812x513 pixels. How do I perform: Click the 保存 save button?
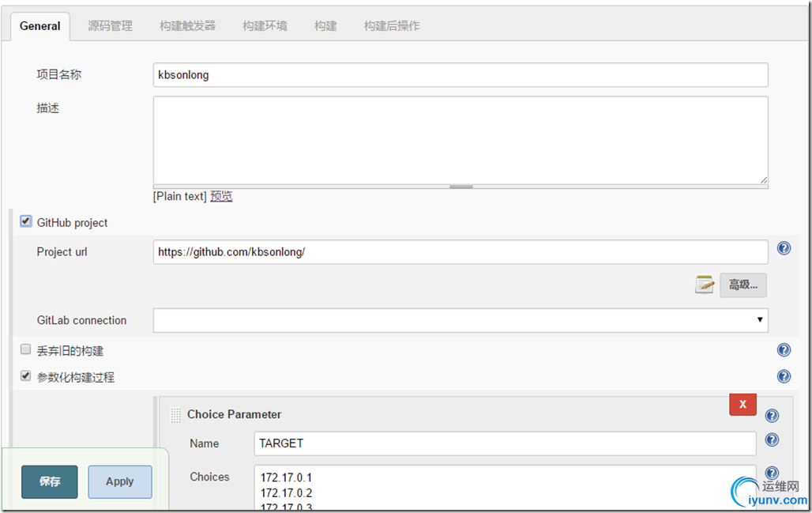pyautogui.click(x=50, y=482)
